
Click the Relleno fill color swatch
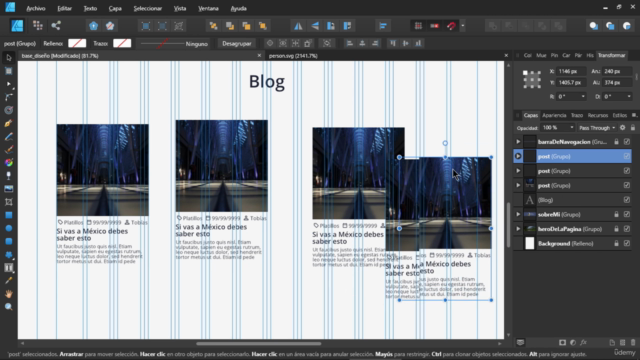77,43
